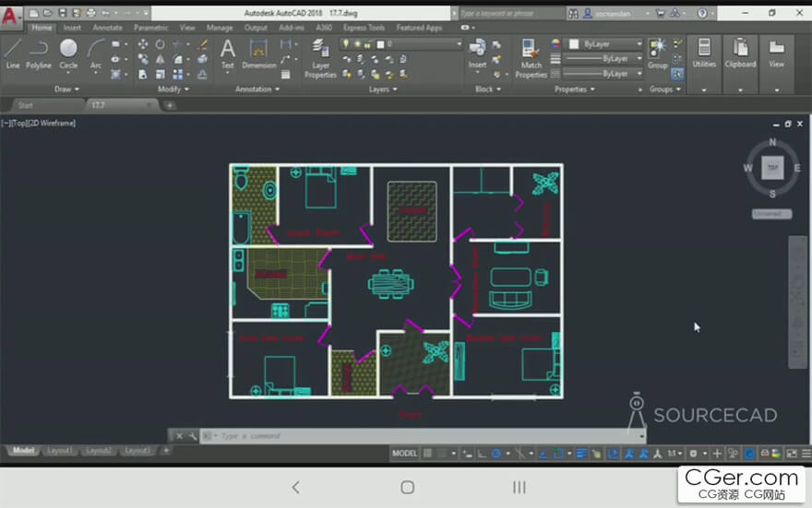Select the Polyline tool
812x508 pixels.
[39, 53]
